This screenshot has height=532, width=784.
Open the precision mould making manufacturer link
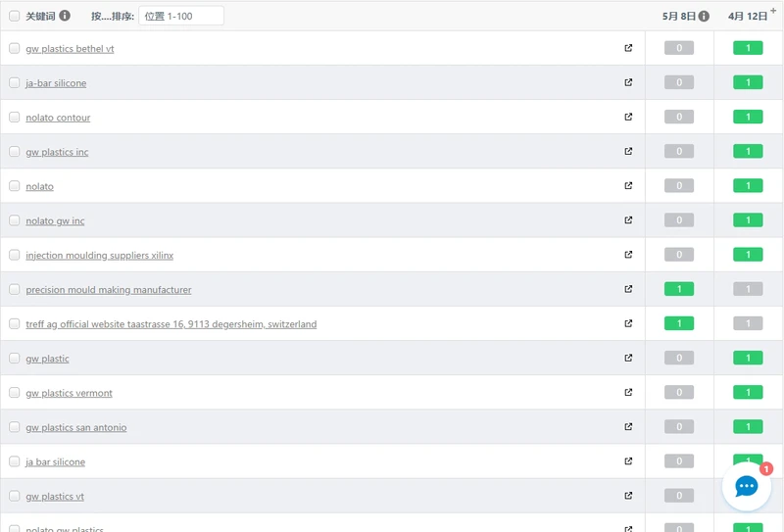109,291
